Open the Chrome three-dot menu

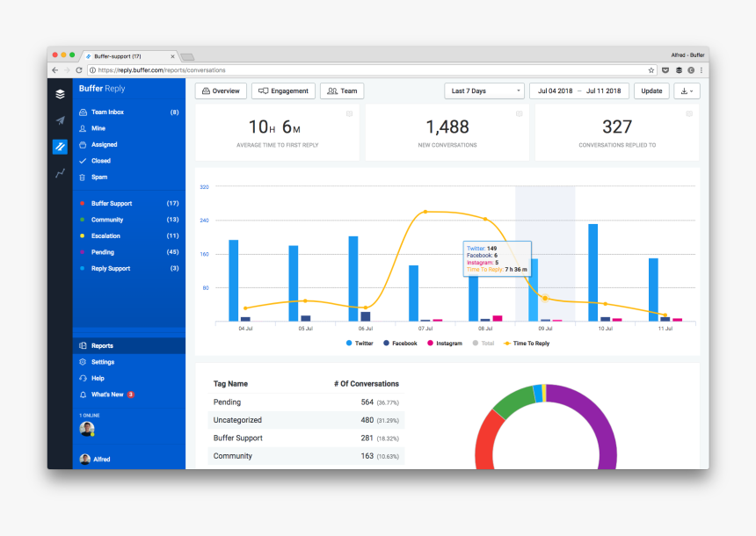click(x=701, y=70)
